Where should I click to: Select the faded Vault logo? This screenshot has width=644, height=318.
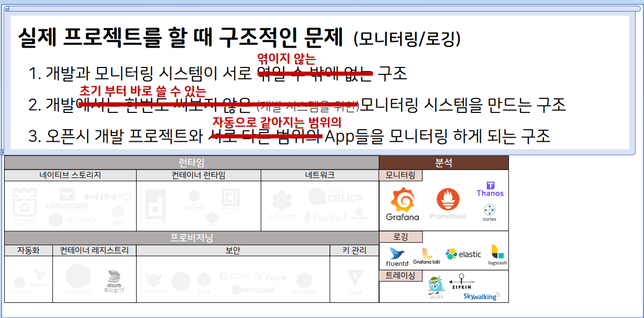coord(354,283)
